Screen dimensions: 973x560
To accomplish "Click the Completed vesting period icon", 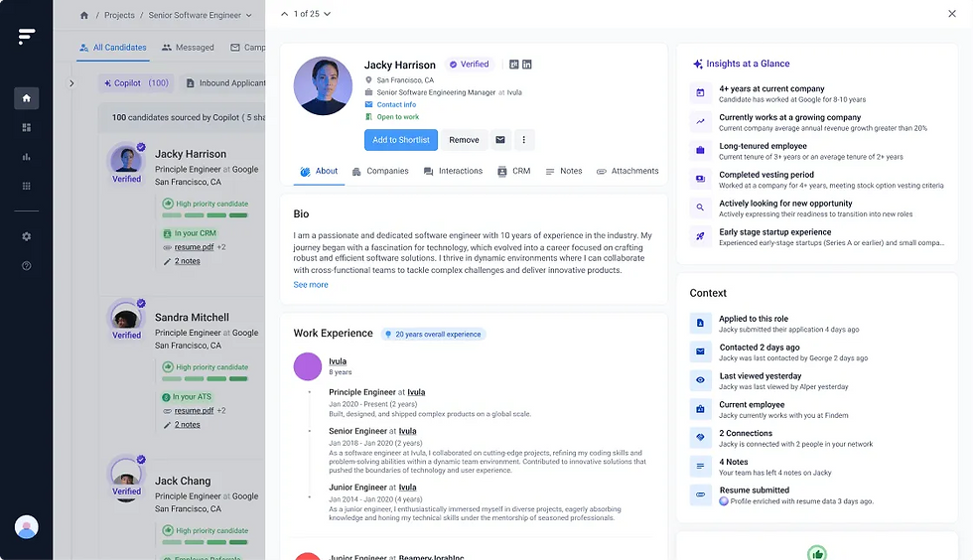I will click(700, 179).
